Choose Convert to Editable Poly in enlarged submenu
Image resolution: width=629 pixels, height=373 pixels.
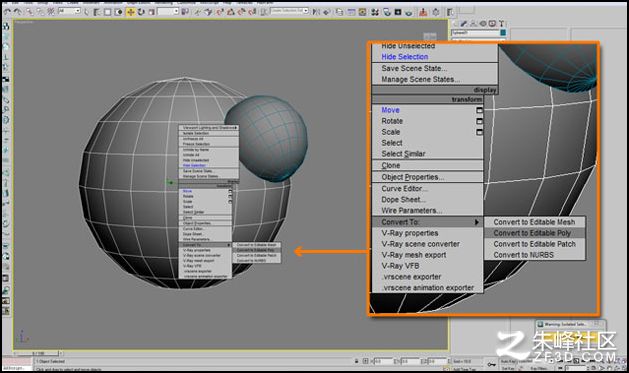coord(532,233)
